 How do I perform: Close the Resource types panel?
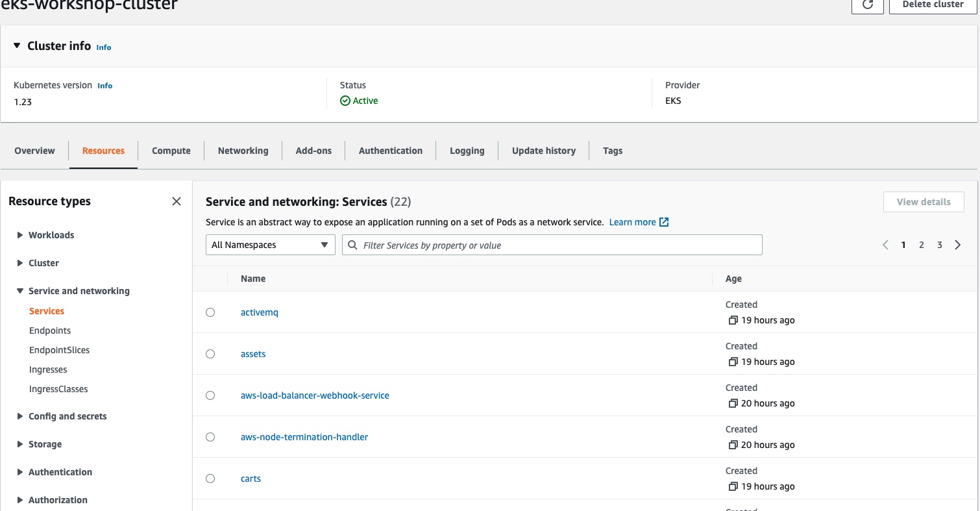point(176,201)
